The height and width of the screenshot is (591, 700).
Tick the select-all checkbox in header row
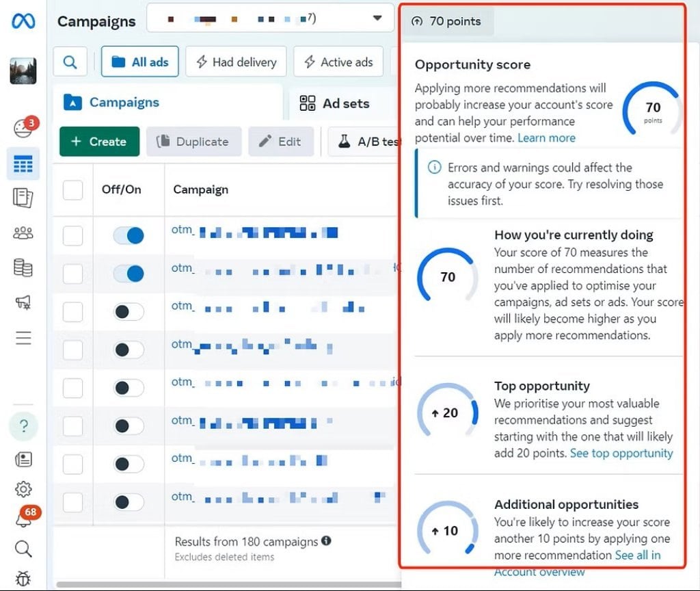click(x=72, y=190)
